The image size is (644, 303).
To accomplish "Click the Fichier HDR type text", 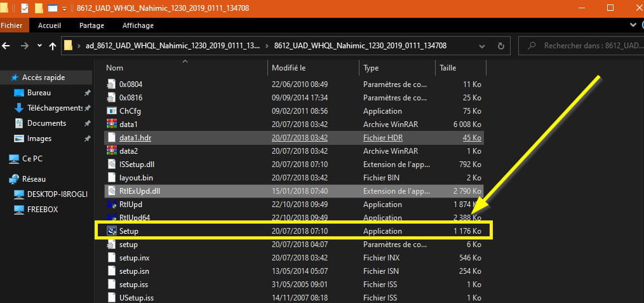I will click(382, 138).
